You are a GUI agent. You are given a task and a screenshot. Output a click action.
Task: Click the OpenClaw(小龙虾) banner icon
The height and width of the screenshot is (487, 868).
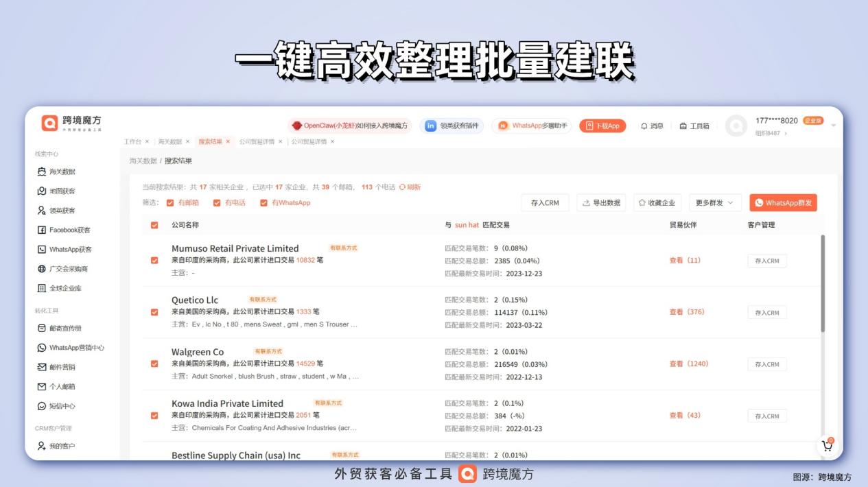pyautogui.click(x=296, y=126)
